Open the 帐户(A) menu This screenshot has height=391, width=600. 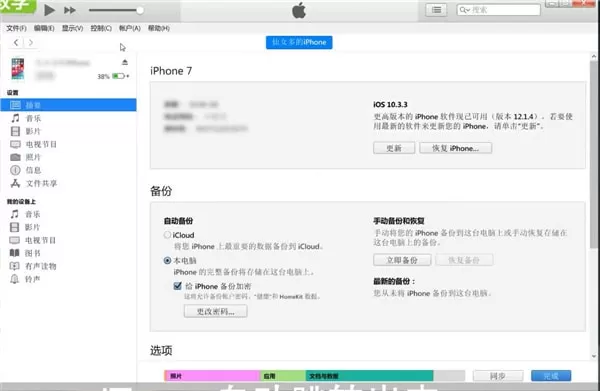[130, 28]
